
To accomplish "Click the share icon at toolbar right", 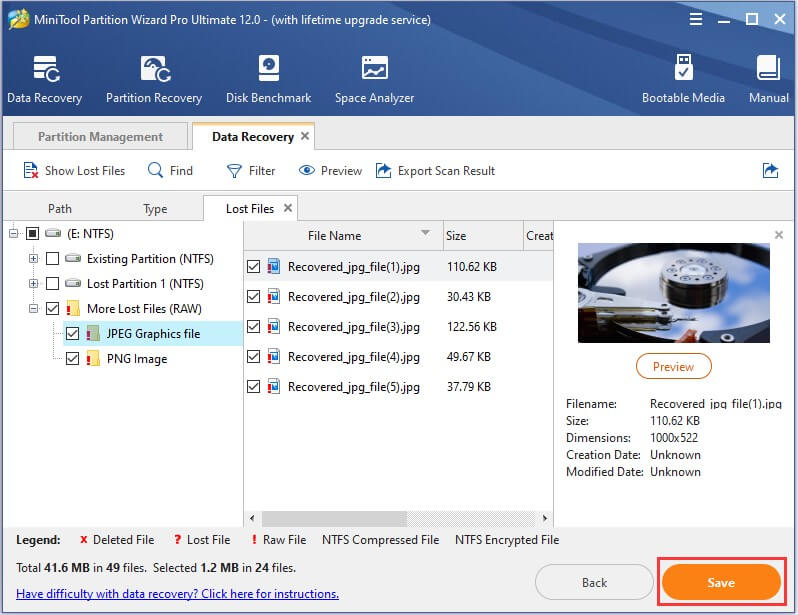I will (x=770, y=171).
